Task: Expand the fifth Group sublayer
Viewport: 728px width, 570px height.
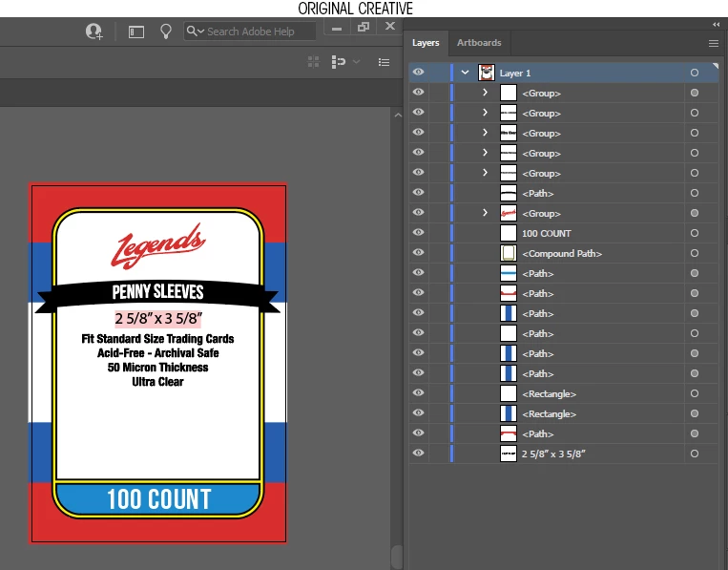Action: [486, 173]
